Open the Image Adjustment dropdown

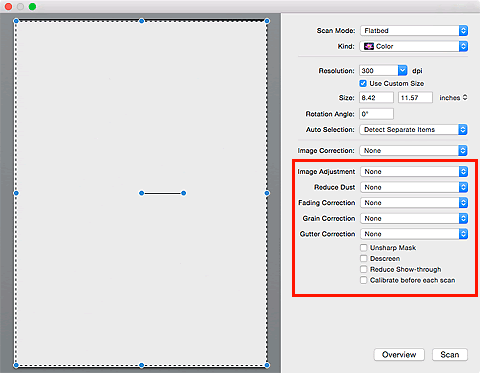414,172
